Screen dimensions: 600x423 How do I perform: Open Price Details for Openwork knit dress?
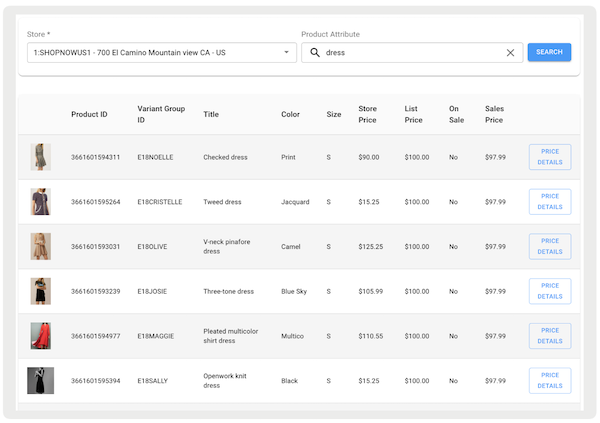[550, 381]
